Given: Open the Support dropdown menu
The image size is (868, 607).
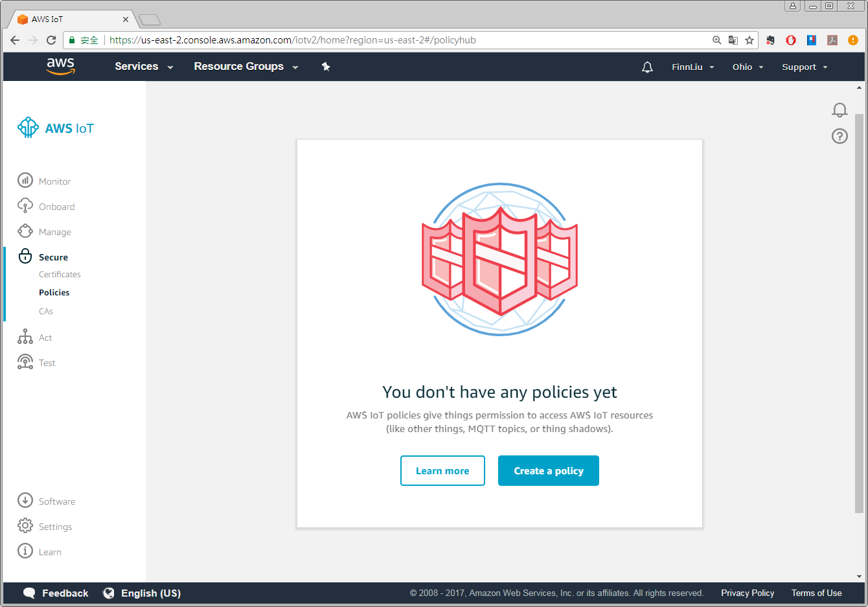Looking at the screenshot, I should pos(805,67).
